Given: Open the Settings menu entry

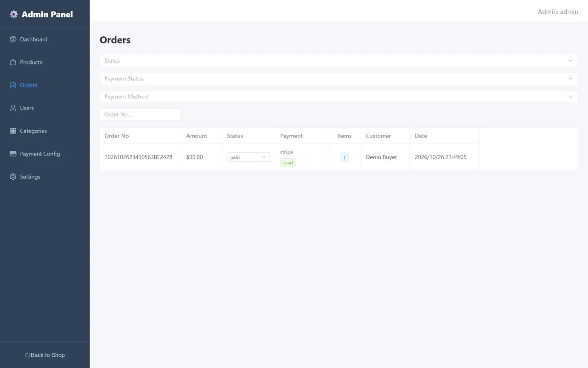Looking at the screenshot, I should point(45,177).
